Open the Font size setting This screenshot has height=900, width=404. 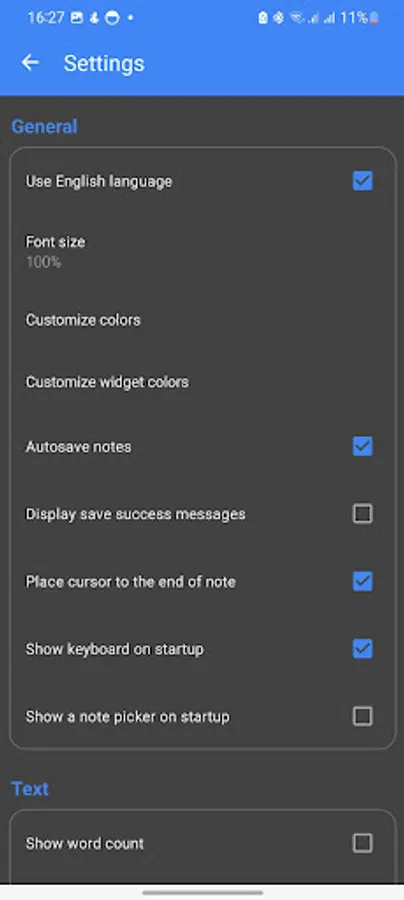click(202, 251)
